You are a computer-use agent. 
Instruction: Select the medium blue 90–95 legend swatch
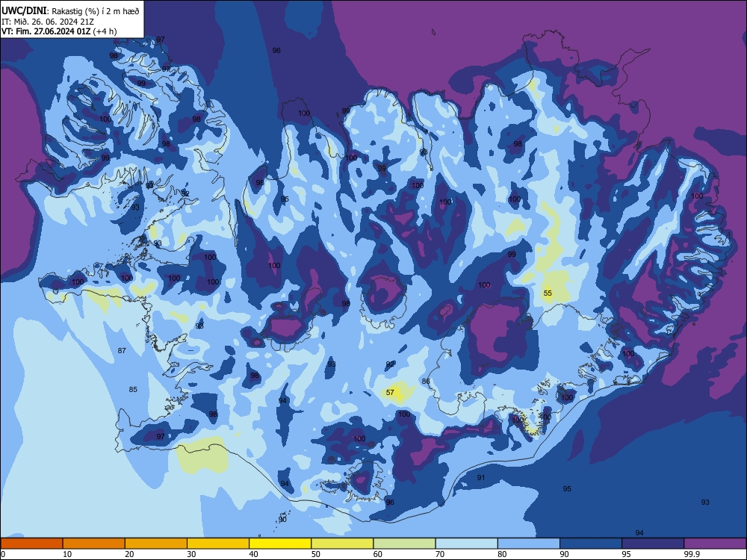[591, 544]
